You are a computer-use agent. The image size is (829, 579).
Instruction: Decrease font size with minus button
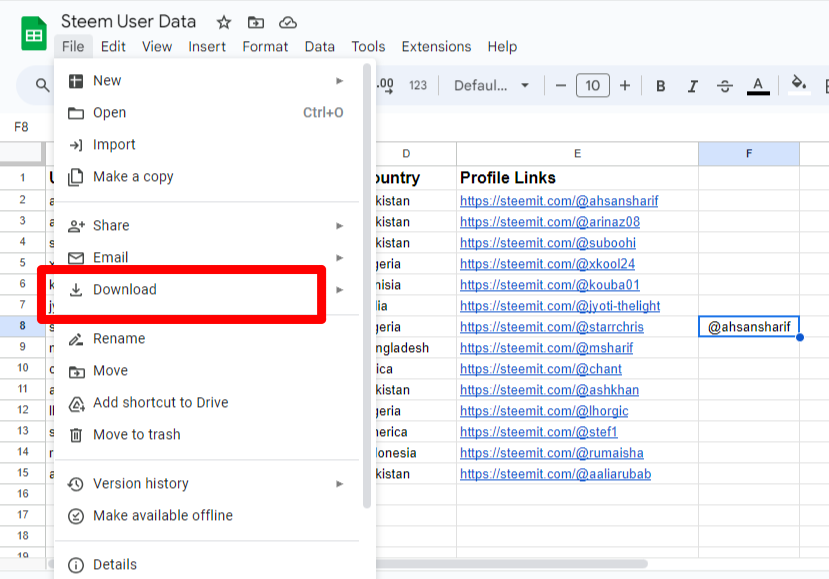(x=561, y=85)
